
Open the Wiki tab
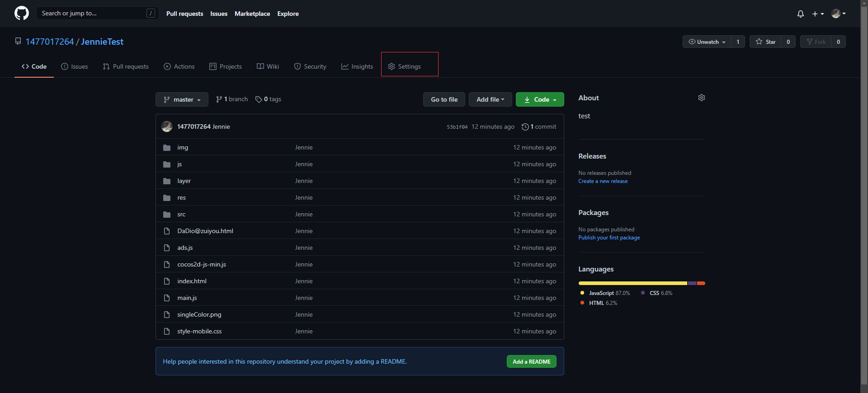click(268, 66)
